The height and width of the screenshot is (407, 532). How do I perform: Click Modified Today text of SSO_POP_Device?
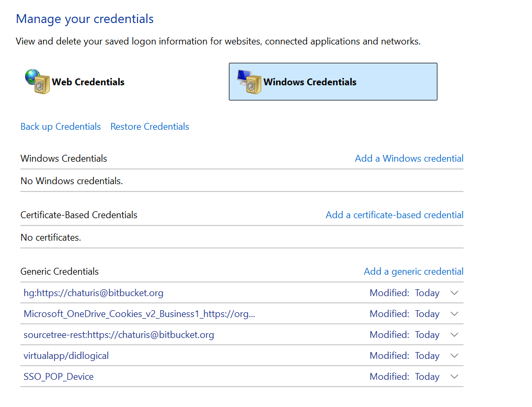(x=404, y=377)
